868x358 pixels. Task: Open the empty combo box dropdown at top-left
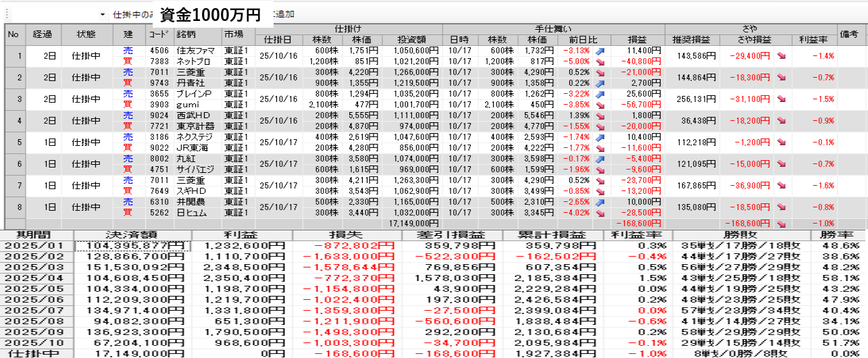(x=102, y=14)
